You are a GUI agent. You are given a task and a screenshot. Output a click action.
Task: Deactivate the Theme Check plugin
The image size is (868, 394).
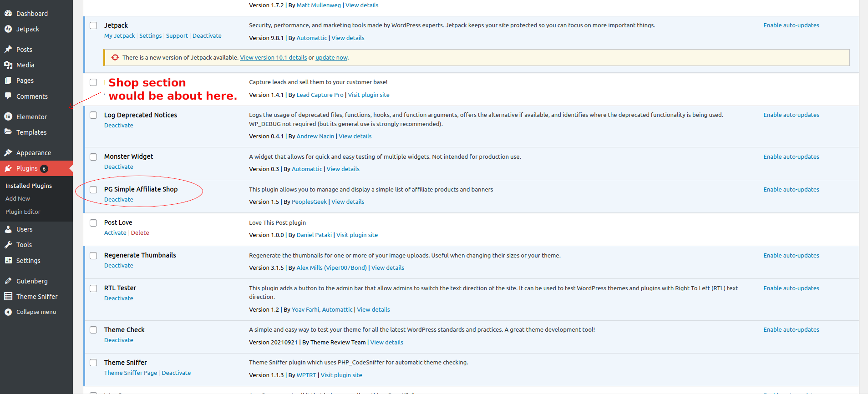(119, 340)
